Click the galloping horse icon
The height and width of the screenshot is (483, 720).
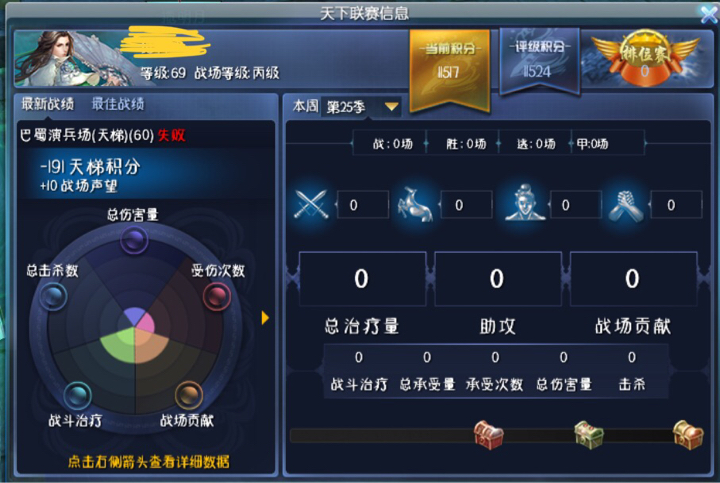415,205
